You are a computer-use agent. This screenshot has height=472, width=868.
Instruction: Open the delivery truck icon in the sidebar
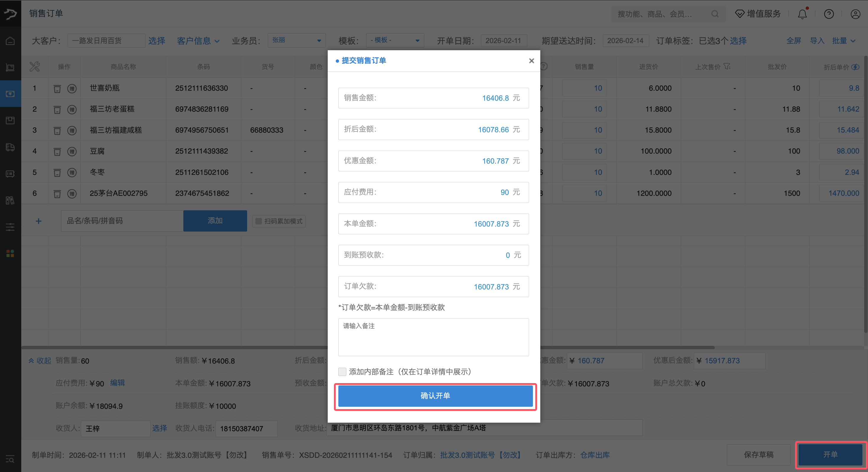[x=10, y=147]
